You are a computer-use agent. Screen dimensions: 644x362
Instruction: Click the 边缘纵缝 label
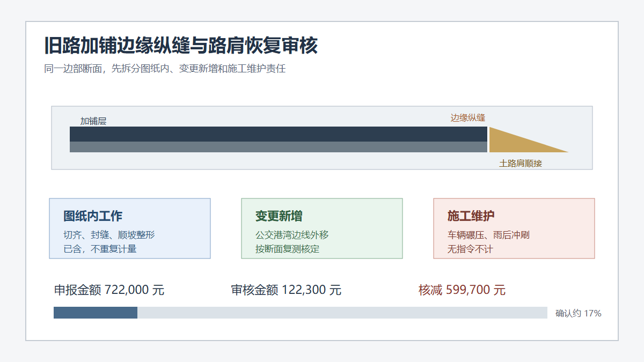[x=468, y=118]
